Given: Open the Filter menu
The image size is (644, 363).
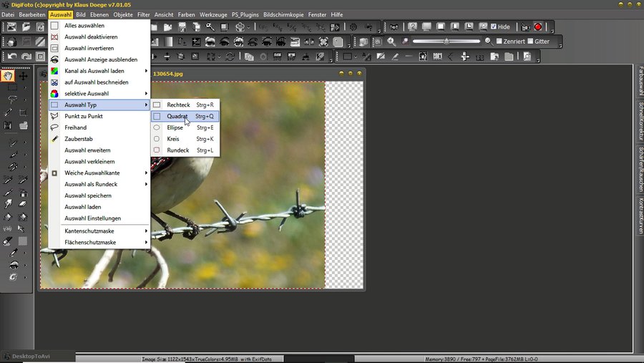Looking at the screenshot, I should (143, 14).
